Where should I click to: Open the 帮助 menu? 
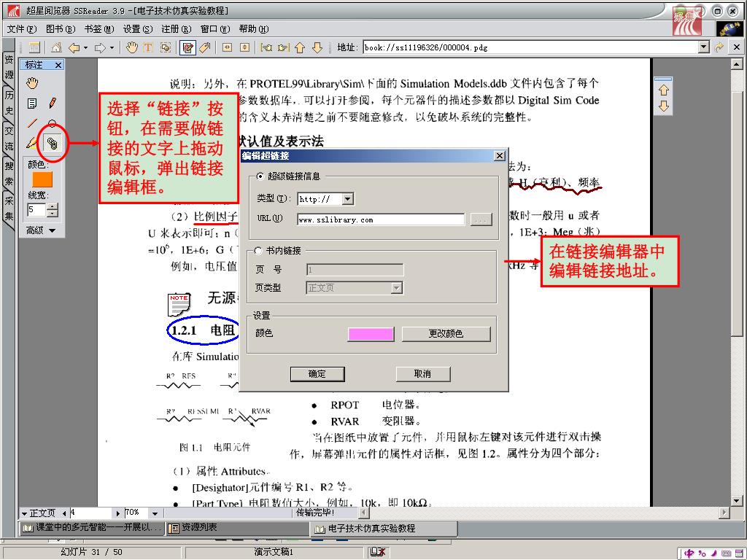(x=253, y=29)
